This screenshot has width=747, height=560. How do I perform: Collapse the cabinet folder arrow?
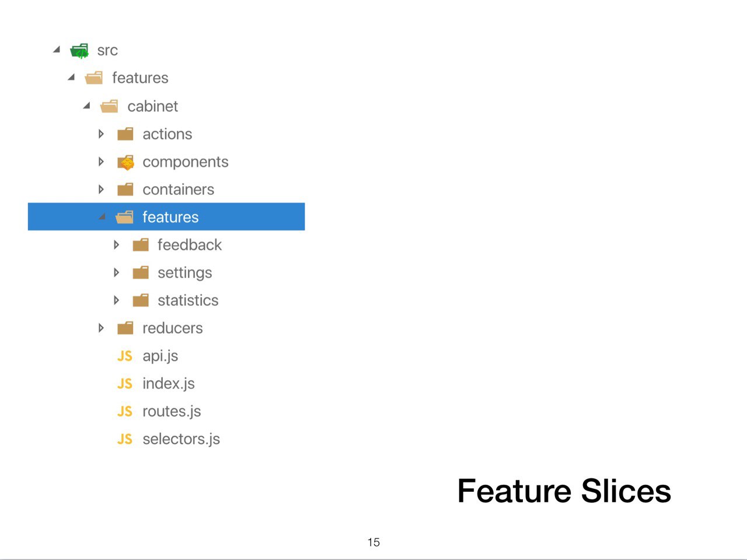click(87, 106)
